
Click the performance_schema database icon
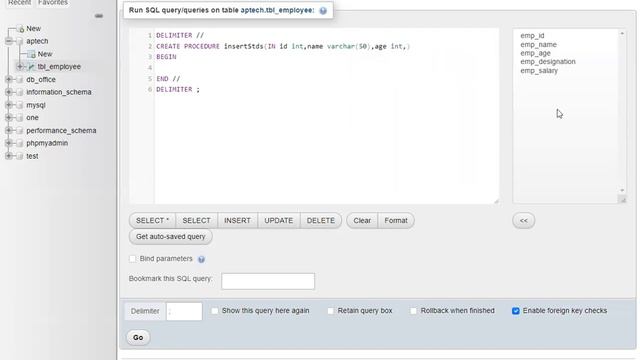tap(20, 131)
